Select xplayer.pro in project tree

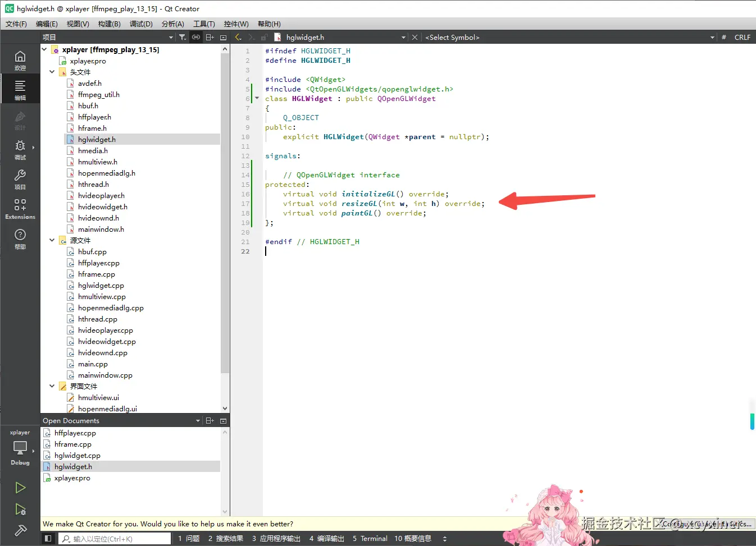[88, 61]
